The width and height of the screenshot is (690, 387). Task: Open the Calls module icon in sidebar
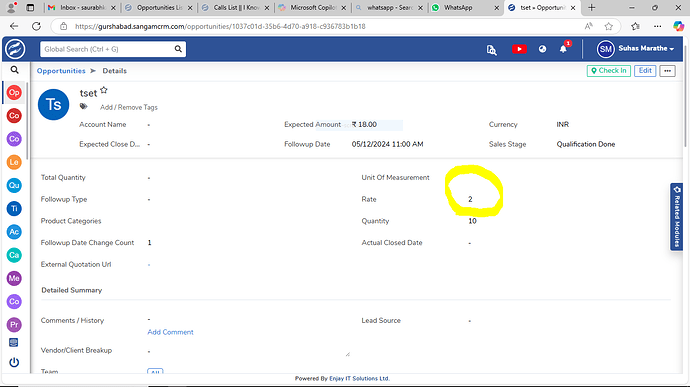coord(14,255)
